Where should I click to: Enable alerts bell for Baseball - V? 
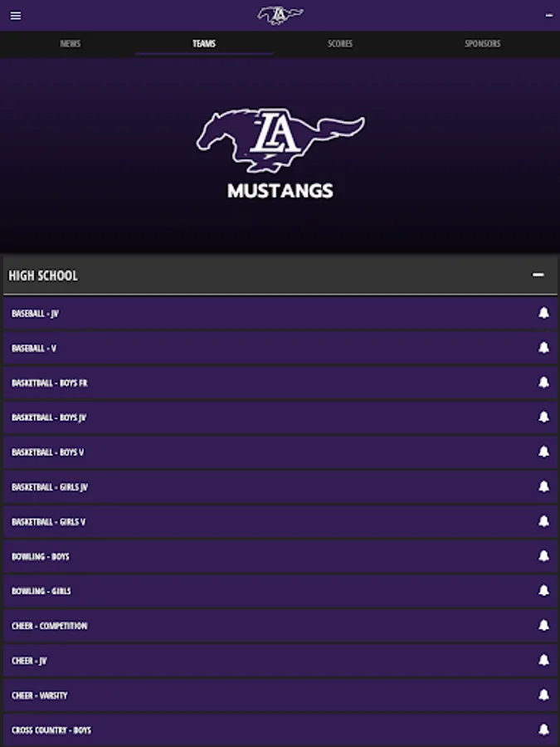point(543,348)
